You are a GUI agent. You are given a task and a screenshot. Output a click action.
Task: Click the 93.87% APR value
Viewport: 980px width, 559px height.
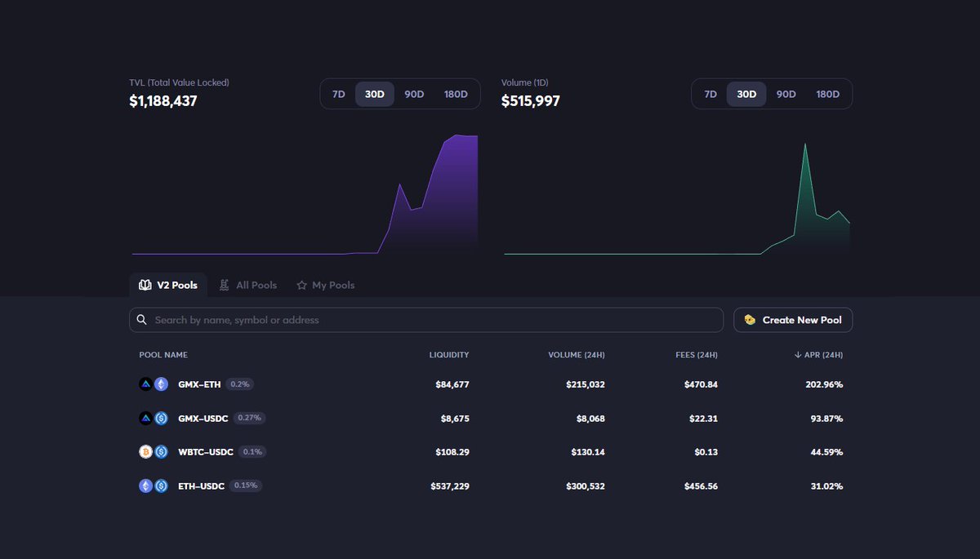[x=826, y=419]
